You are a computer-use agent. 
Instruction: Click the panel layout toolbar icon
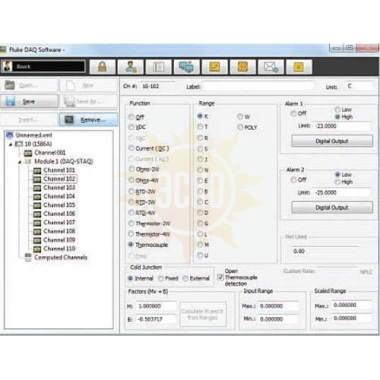point(159,67)
